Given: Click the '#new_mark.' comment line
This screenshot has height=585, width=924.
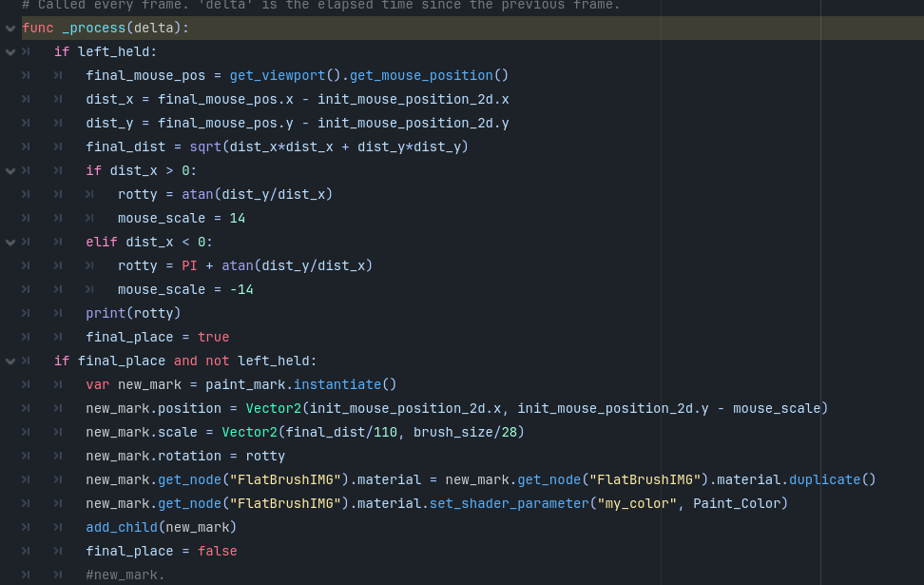Looking at the screenshot, I should (125, 575).
